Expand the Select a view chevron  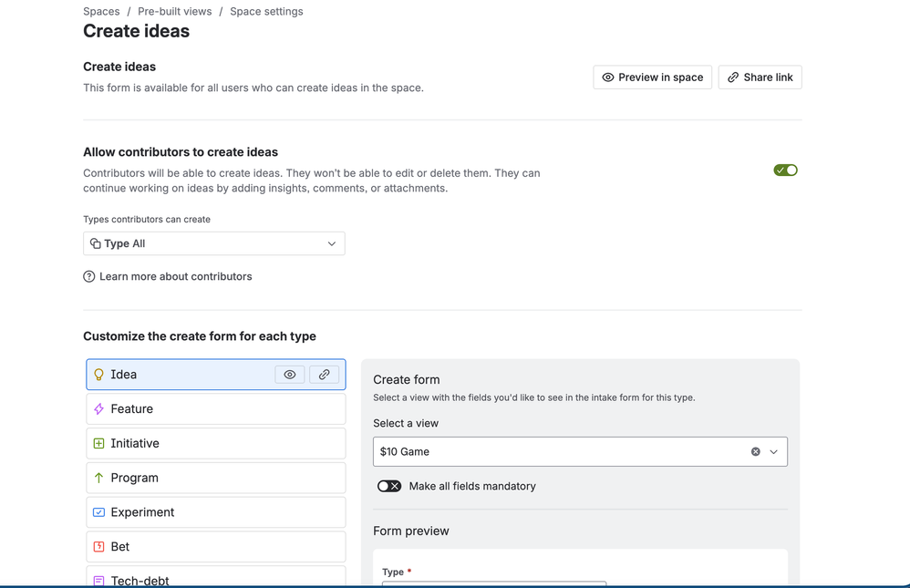[773, 451]
